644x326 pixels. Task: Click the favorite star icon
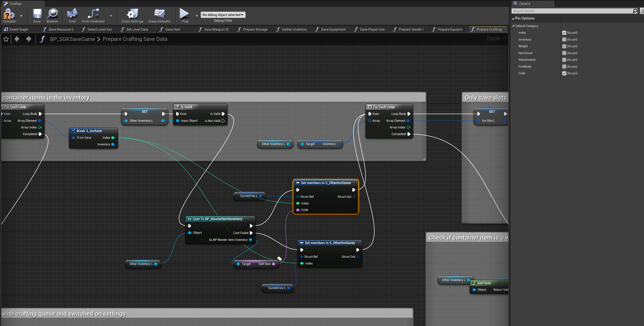(6, 39)
